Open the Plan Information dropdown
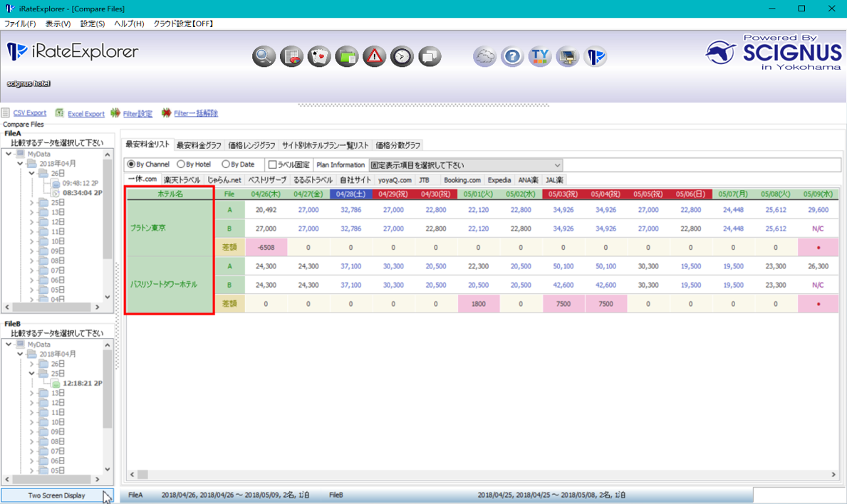Image resolution: width=847 pixels, height=504 pixels. [x=466, y=164]
